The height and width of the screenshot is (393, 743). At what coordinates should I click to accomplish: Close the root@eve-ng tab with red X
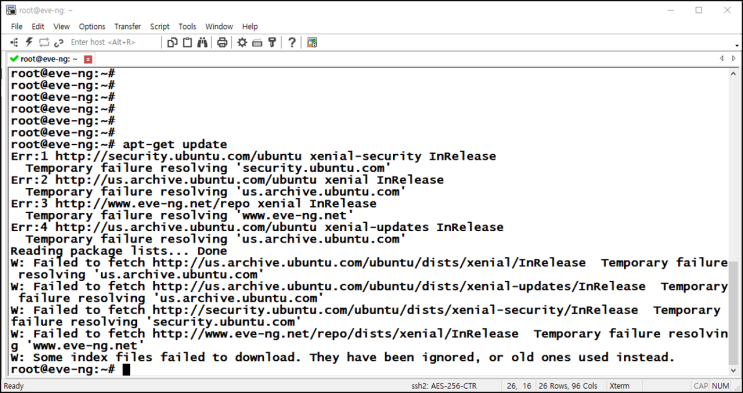pos(88,59)
